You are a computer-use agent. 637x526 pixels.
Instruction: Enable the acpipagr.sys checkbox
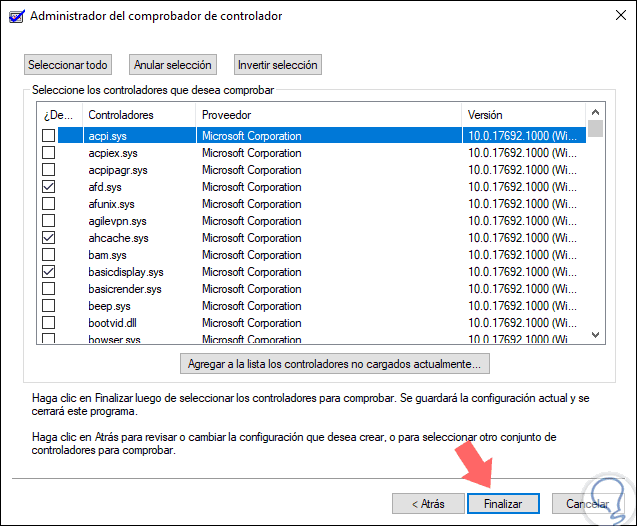click(49, 169)
